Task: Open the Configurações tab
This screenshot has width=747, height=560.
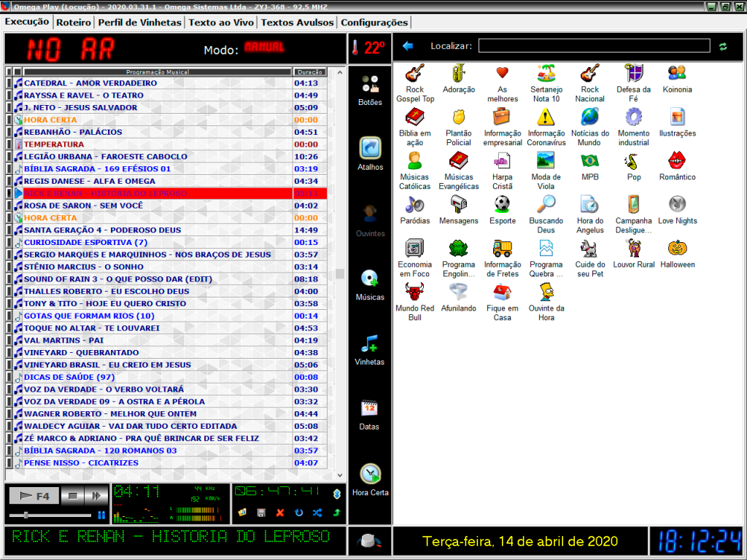Action: (374, 23)
